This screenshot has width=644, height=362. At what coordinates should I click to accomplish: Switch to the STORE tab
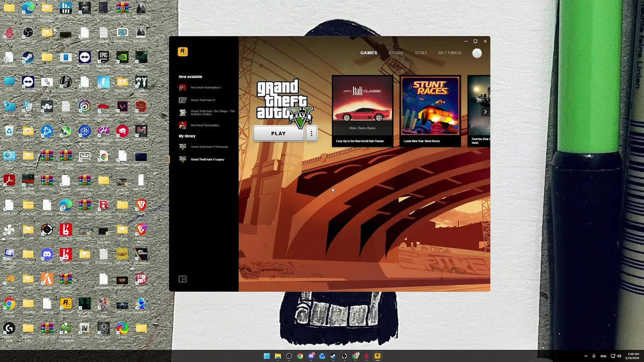click(x=396, y=53)
